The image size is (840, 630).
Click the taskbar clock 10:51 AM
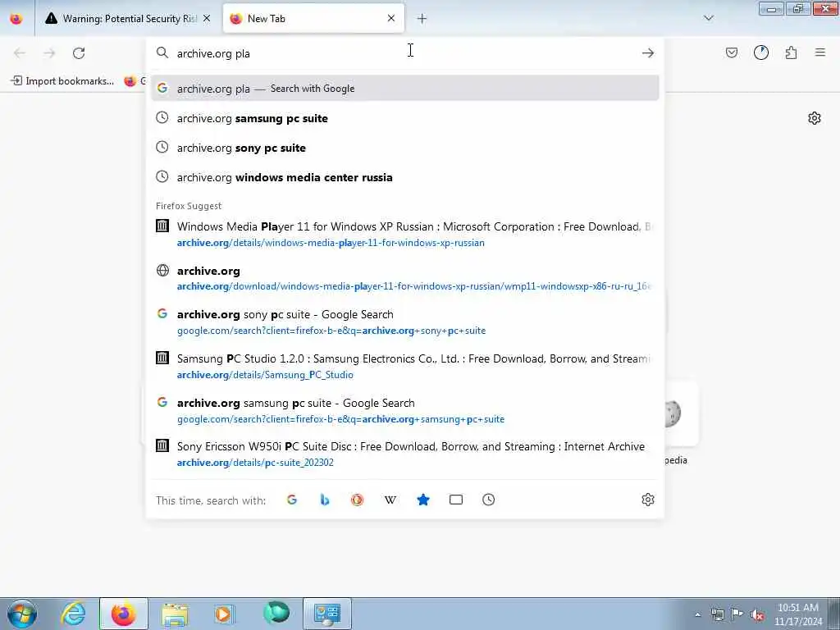(797, 614)
